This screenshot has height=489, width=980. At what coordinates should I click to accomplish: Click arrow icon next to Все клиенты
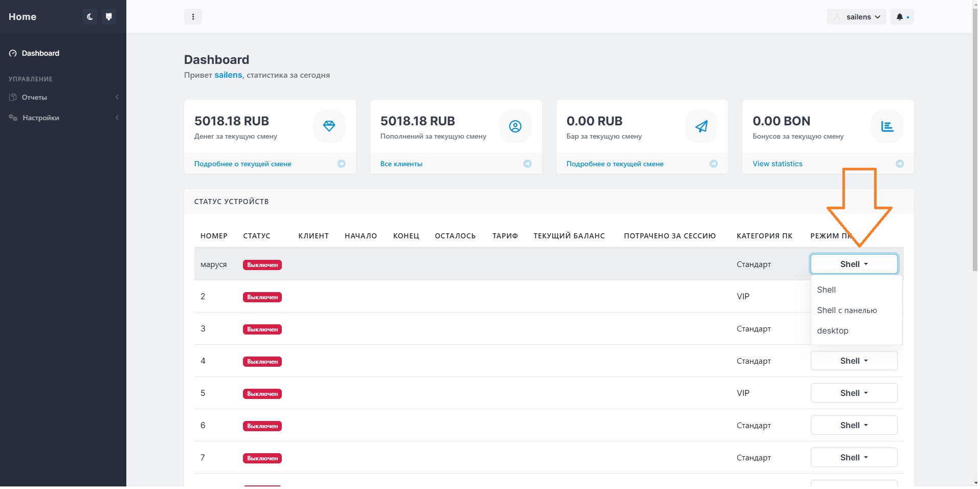click(x=527, y=164)
